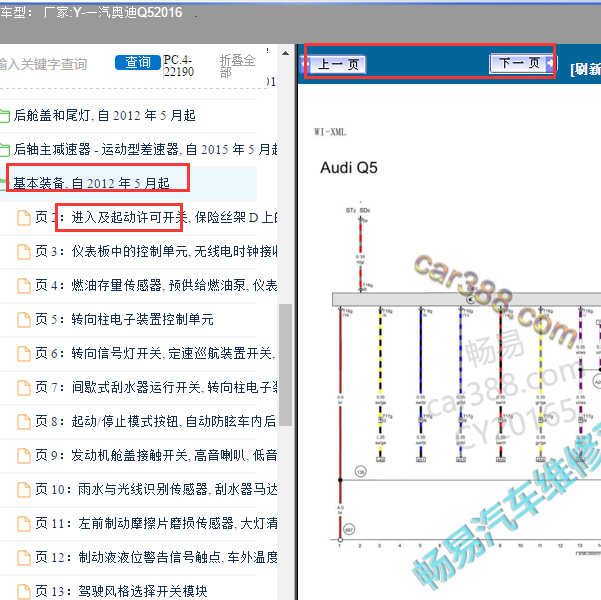This screenshot has height=600, width=601.
Task: Click the Audi Q5 diagram title
Action: pyautogui.click(x=349, y=168)
